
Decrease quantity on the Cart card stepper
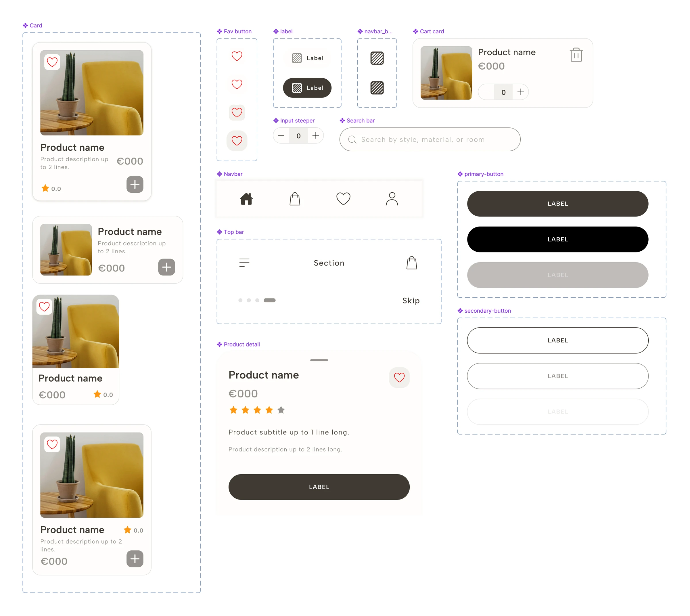(486, 92)
